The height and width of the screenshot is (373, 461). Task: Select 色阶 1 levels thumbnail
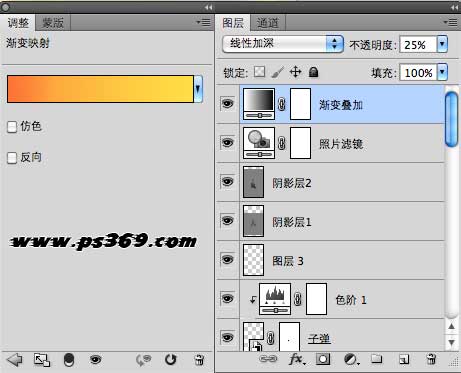coord(275,299)
